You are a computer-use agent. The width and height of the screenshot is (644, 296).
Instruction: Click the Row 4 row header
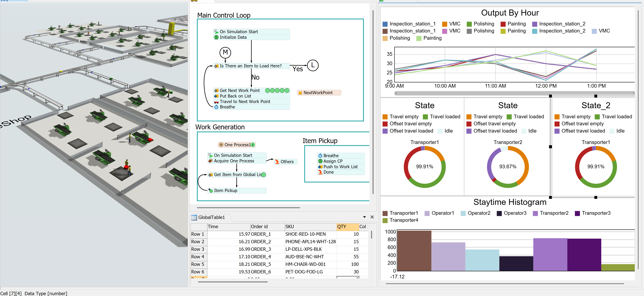(x=198, y=257)
